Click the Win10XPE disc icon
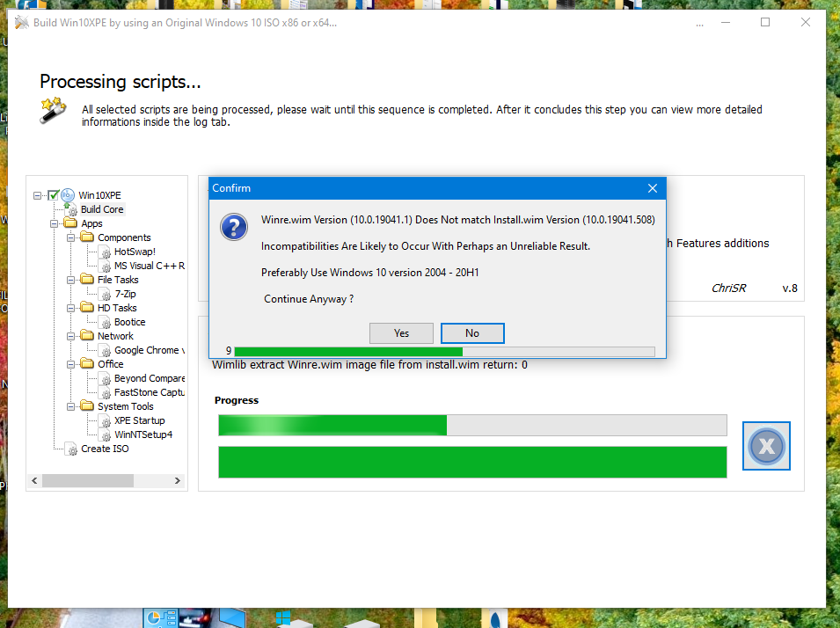The width and height of the screenshot is (840, 628). tap(68, 195)
